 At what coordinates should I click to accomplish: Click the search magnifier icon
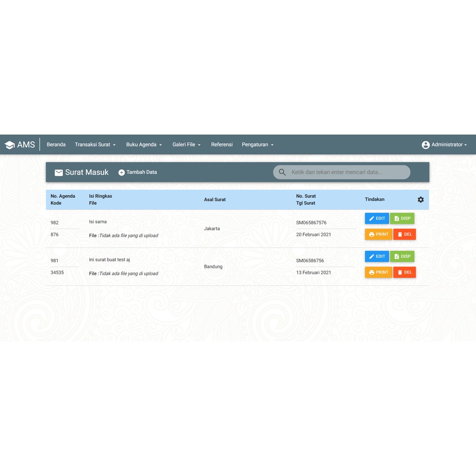click(x=282, y=172)
